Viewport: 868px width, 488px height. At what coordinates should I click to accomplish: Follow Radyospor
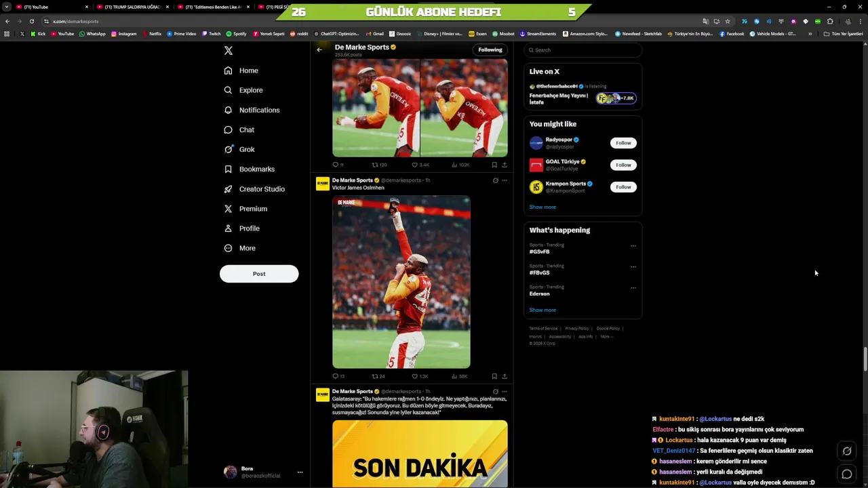(x=623, y=143)
